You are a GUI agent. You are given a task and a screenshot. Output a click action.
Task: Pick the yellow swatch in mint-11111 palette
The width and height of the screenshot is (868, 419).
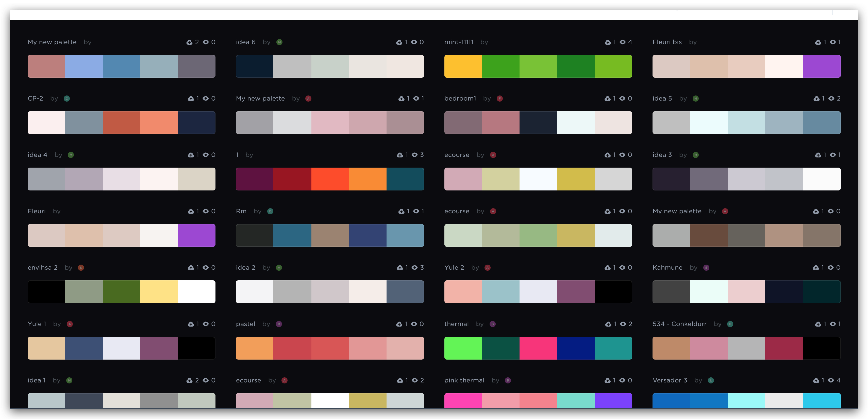point(463,67)
